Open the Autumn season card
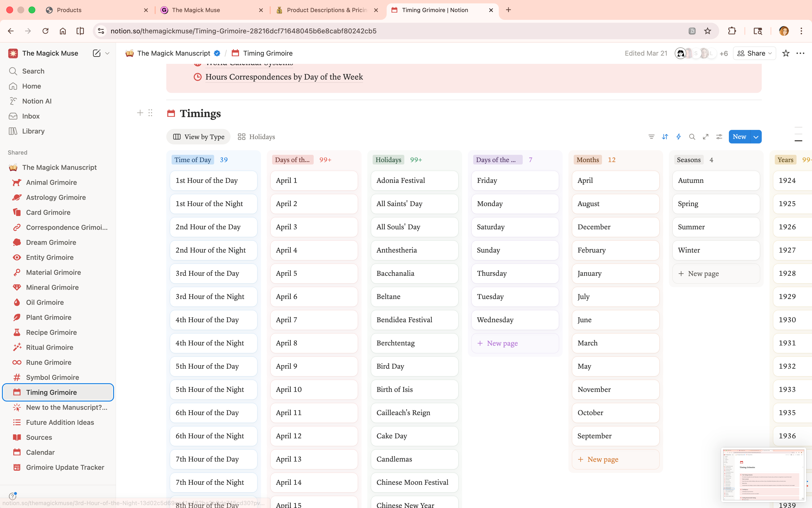The width and height of the screenshot is (812, 508). coord(716,180)
